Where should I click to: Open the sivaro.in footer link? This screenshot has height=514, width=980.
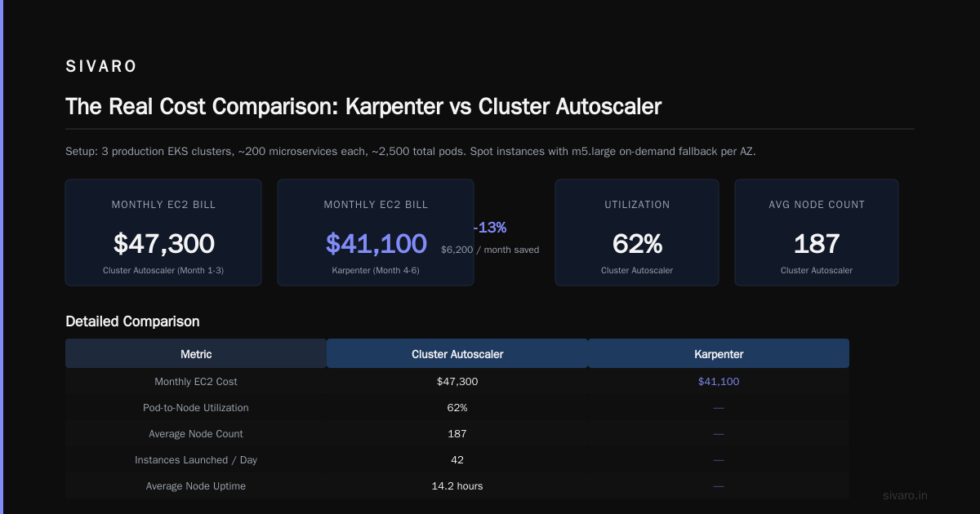click(906, 495)
